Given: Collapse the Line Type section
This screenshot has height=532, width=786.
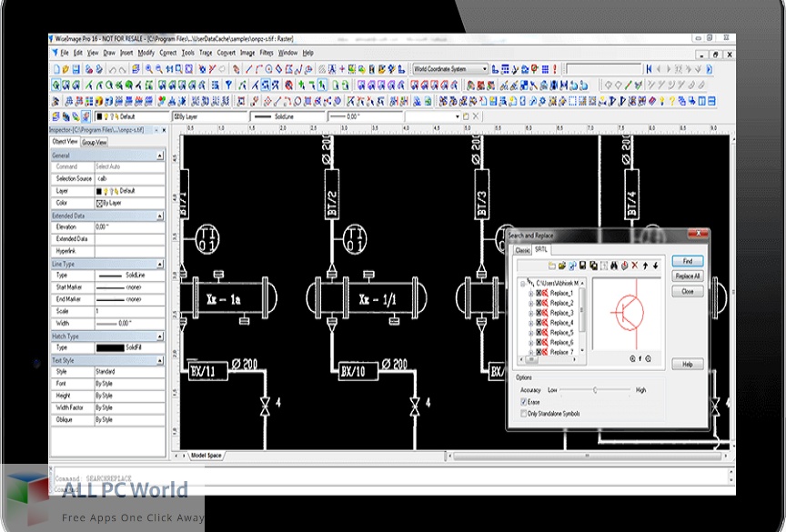Looking at the screenshot, I should pyautogui.click(x=160, y=264).
